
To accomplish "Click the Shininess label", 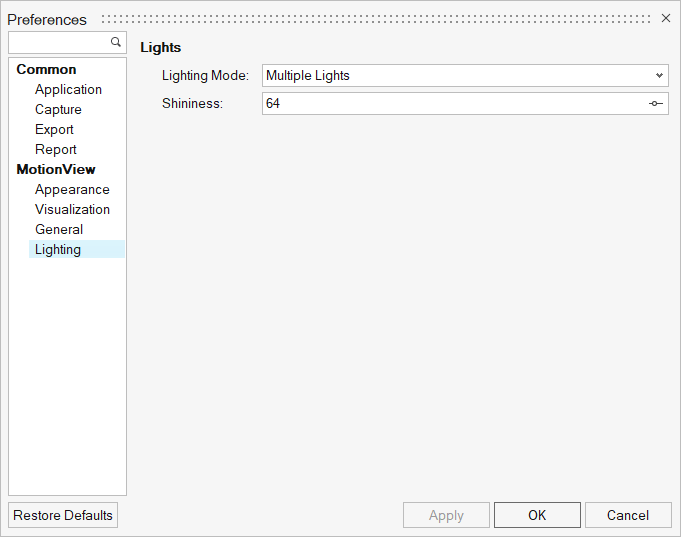I will pyautogui.click(x=192, y=103).
